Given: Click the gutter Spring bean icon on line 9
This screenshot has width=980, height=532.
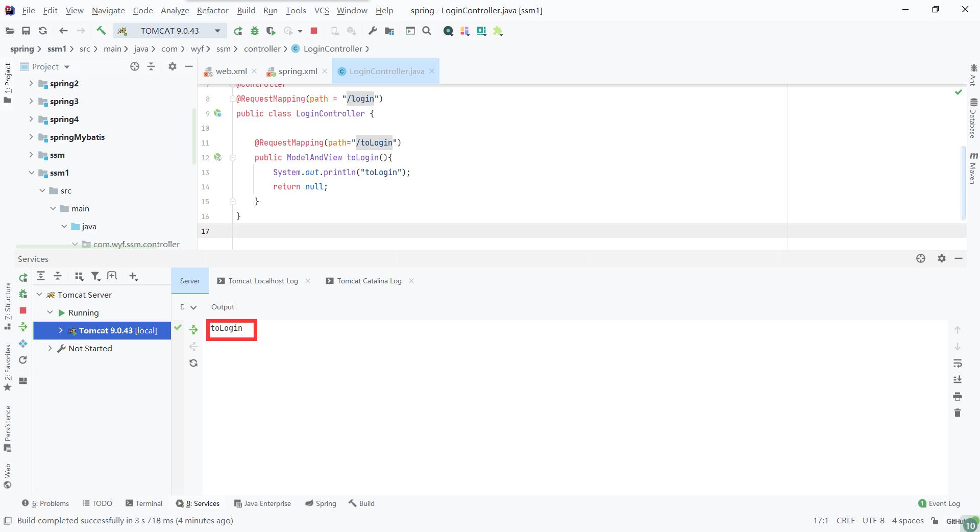Looking at the screenshot, I should tap(218, 113).
